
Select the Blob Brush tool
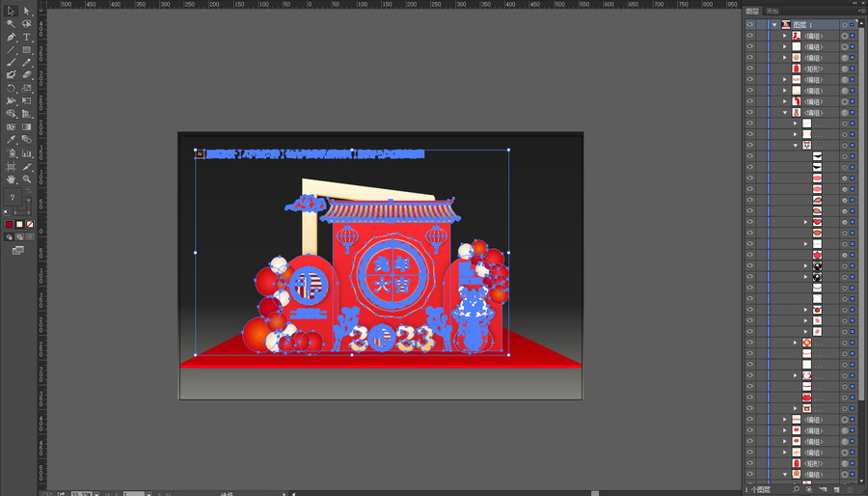pos(11,75)
